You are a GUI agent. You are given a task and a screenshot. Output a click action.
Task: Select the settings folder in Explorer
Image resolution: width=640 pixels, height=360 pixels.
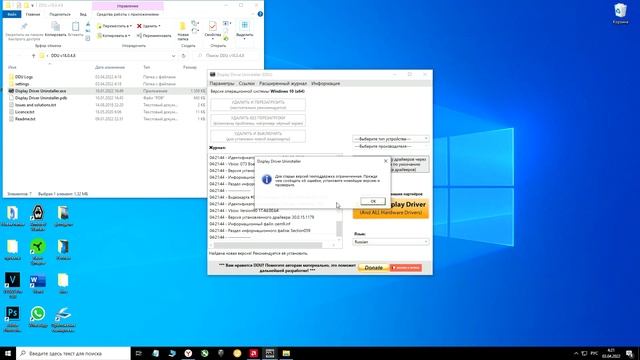22,84
